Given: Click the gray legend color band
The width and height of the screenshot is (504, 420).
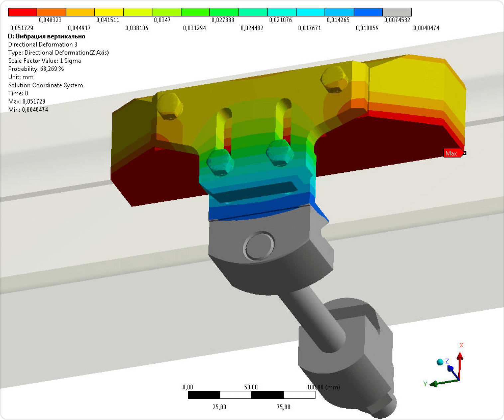Looking at the screenshot, I should 397,12.
